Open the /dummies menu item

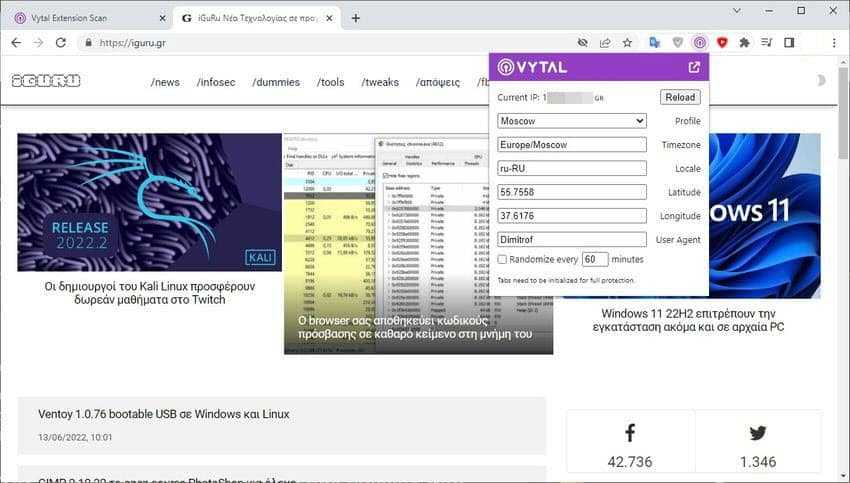(x=276, y=82)
